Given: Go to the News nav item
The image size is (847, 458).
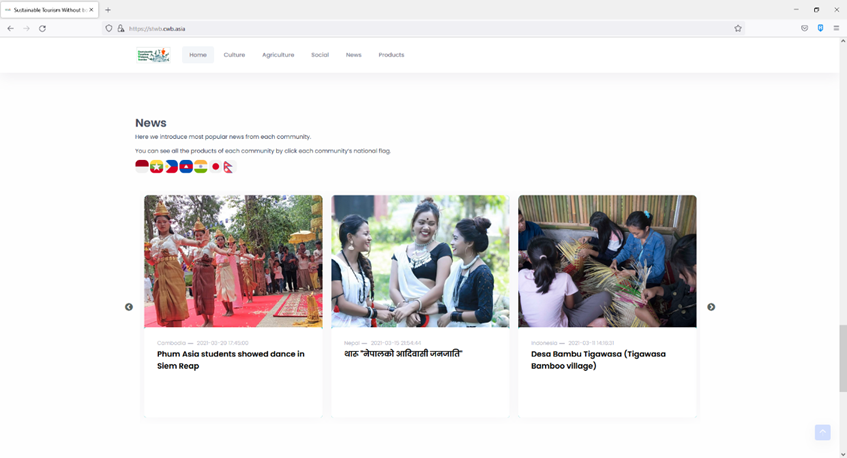Looking at the screenshot, I should pyautogui.click(x=353, y=55).
